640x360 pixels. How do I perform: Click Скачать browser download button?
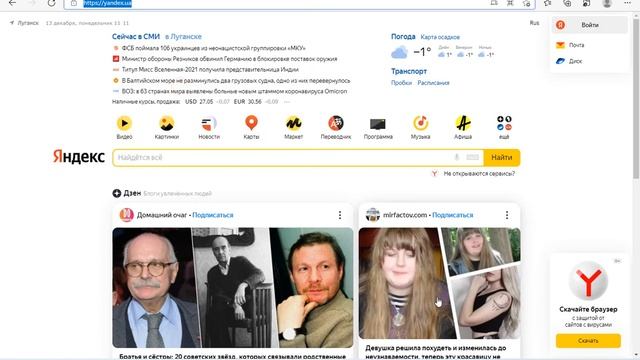(588, 340)
